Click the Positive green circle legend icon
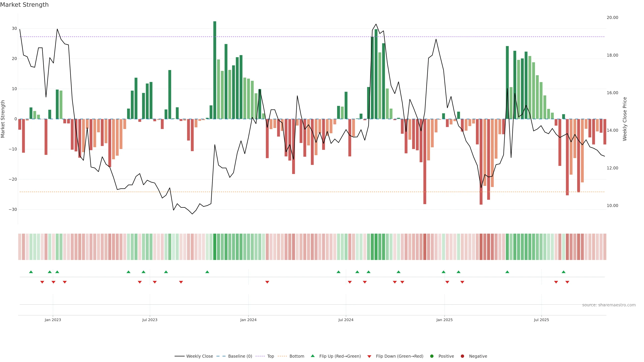The width and height of the screenshot is (644, 362). 432,356
